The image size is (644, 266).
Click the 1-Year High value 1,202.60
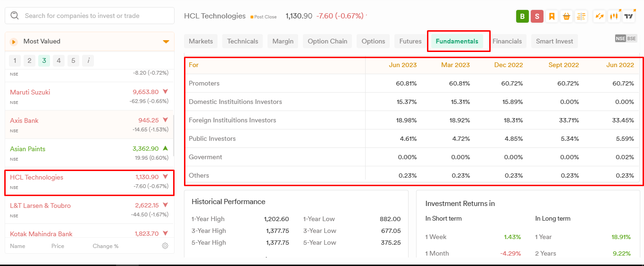click(x=276, y=219)
